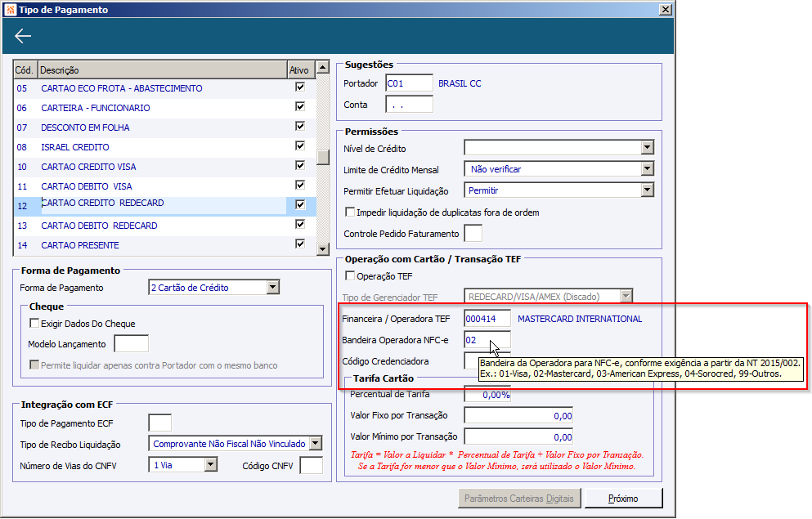Click the BRASIL CC portador name
Screen dimensions: 812x519
click(x=460, y=83)
